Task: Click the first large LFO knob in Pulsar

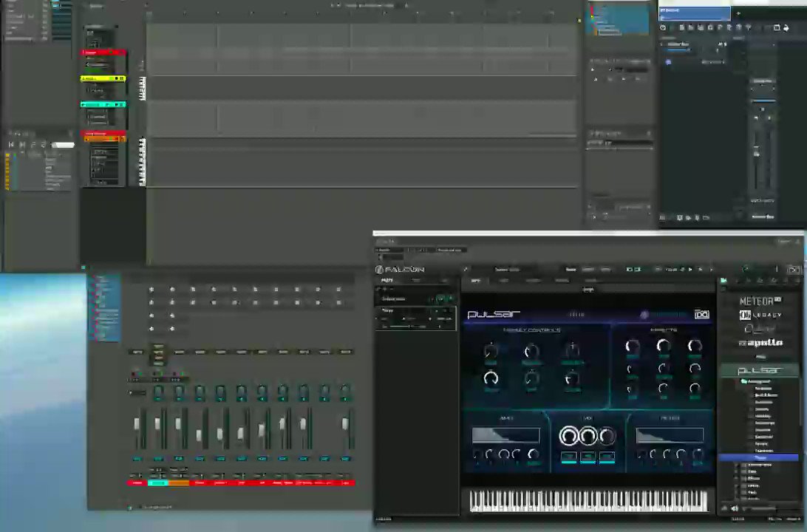Action: [x=569, y=436]
